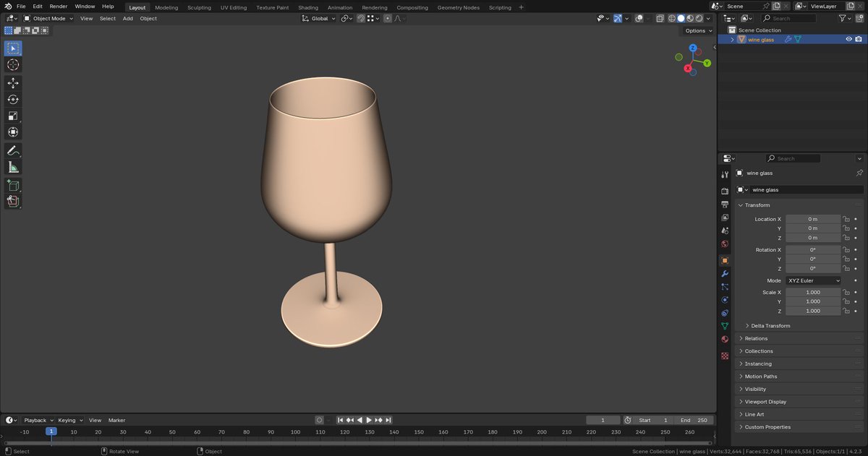Screen dimensions: 868x456
Task: Expand the Visibility panel
Action: (755, 389)
